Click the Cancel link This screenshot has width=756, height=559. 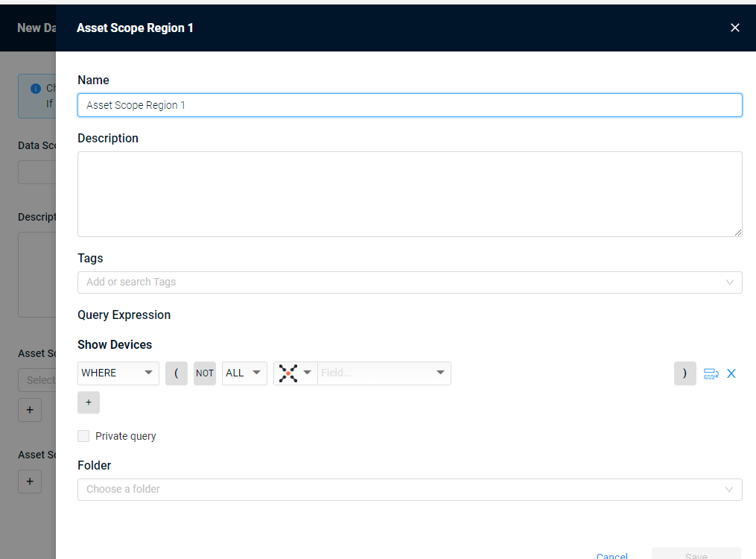point(612,555)
